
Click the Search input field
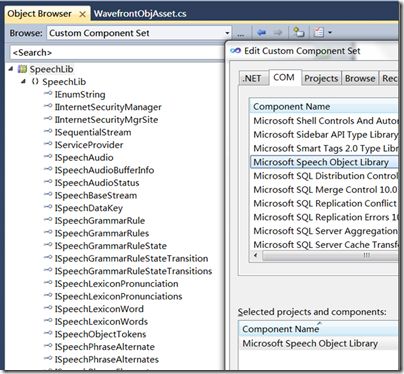[x=117, y=52]
